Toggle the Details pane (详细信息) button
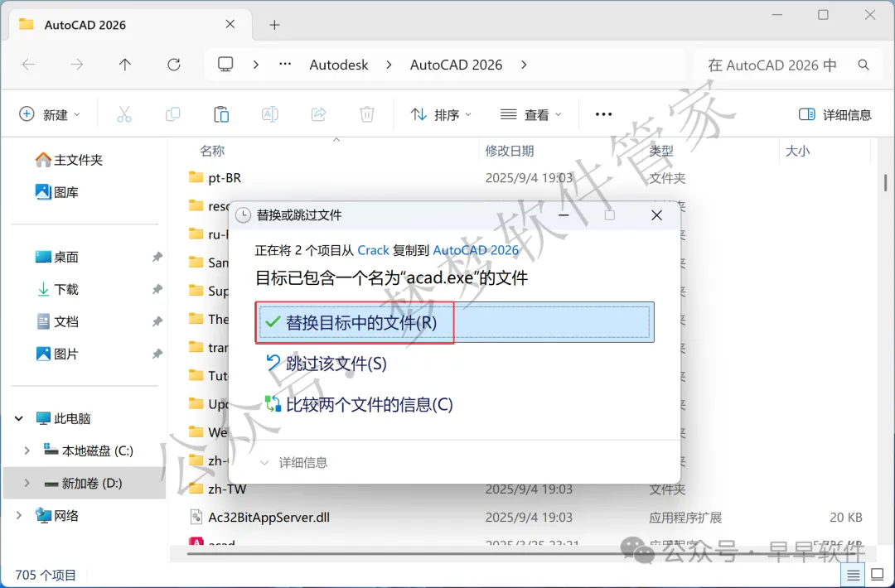Screen dimensions: 895x588 point(835,114)
